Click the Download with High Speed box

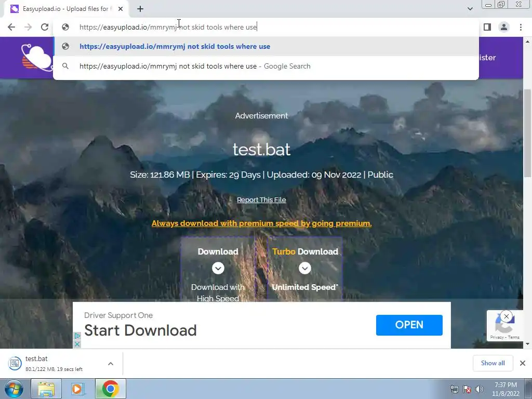click(218, 269)
